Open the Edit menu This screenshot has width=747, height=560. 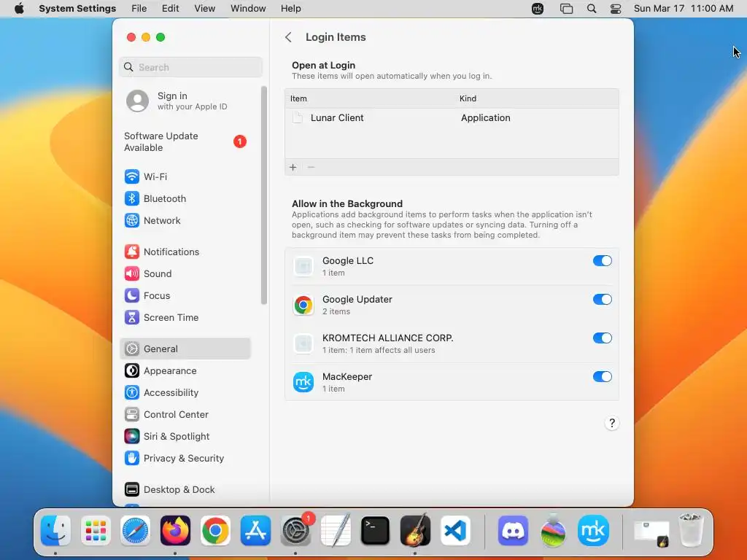170,9
